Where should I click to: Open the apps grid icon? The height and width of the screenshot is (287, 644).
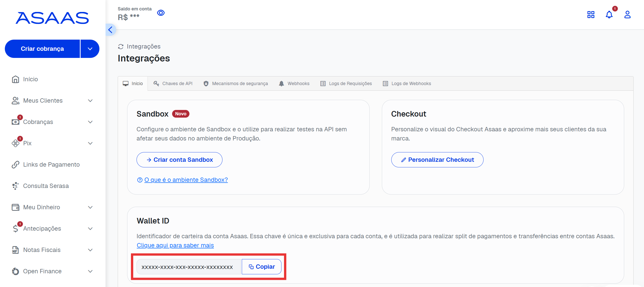pos(591,15)
